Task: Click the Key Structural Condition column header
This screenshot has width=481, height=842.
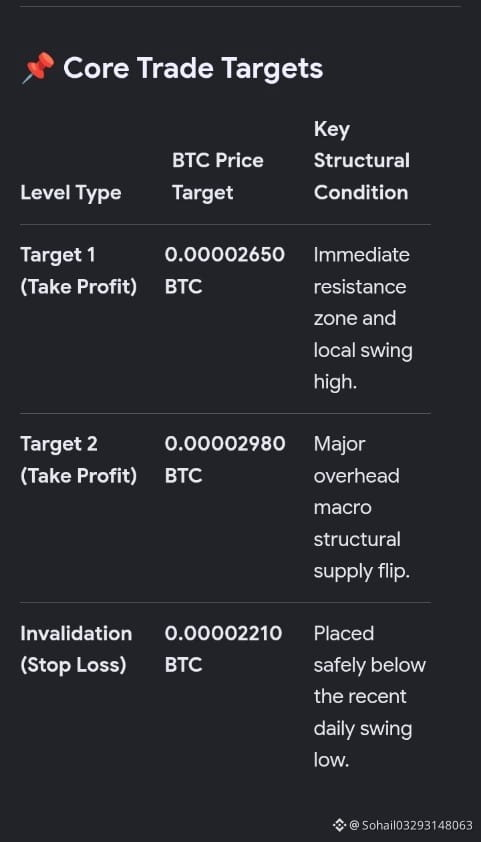Action: 361,161
